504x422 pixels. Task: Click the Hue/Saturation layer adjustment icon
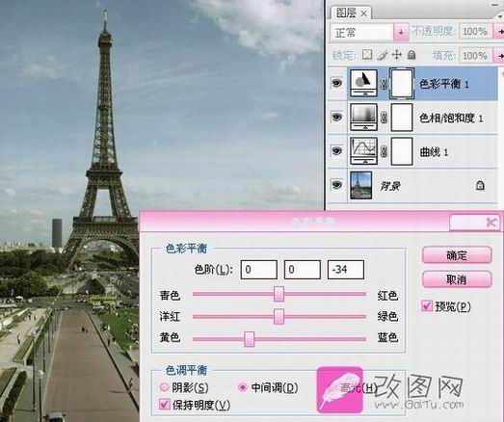pyautogui.click(x=363, y=117)
